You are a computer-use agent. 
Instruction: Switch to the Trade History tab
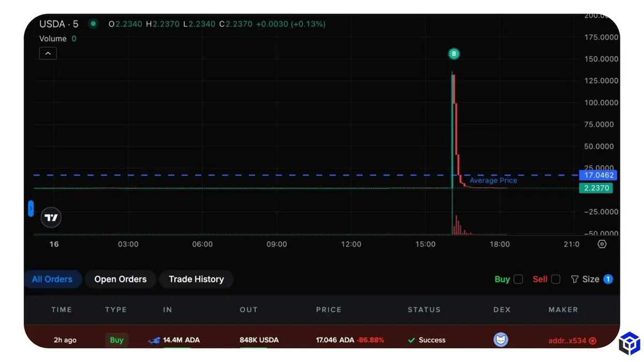pyautogui.click(x=196, y=279)
